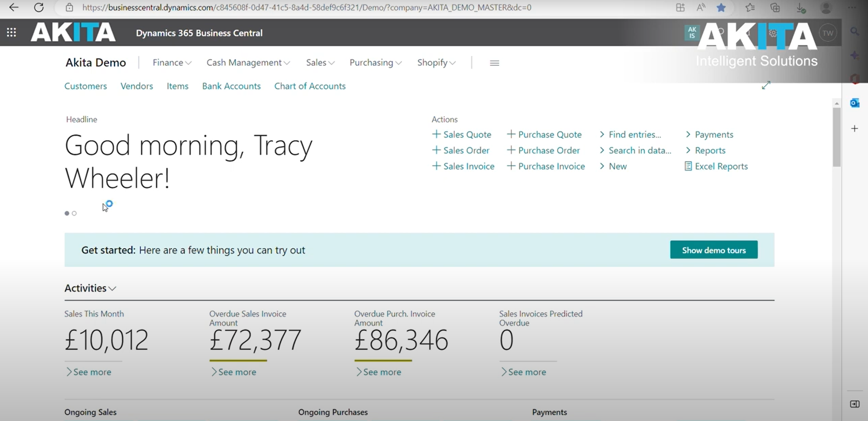The width and height of the screenshot is (868, 421).
Task: Click the browser refresh icon
Action: (39, 7)
